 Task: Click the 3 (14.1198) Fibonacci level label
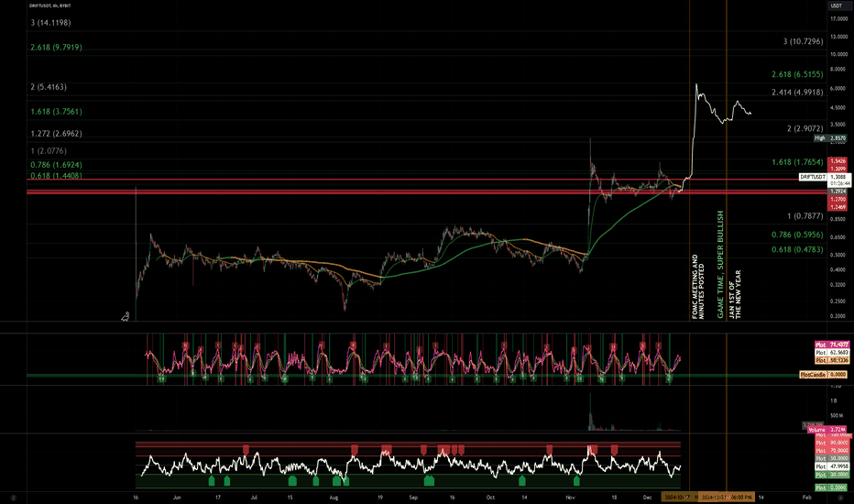pos(50,22)
